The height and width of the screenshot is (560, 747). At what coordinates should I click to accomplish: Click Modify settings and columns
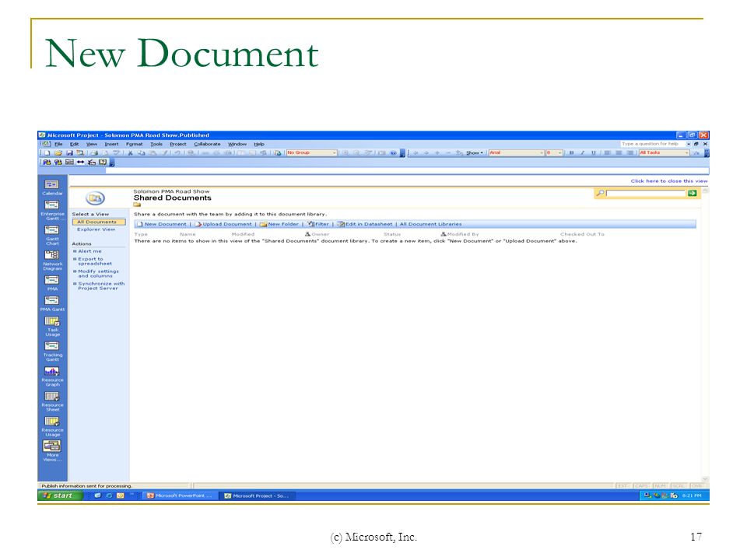[x=98, y=274]
